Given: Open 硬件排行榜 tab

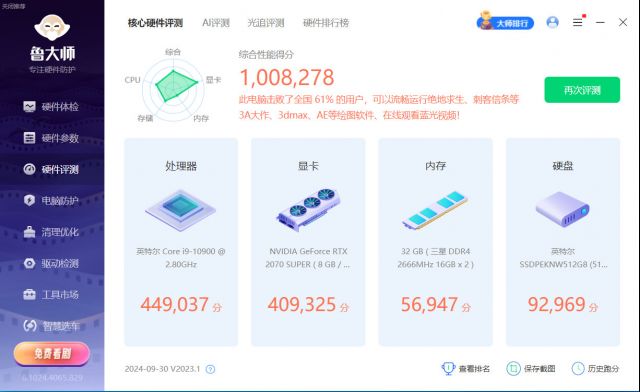Looking at the screenshot, I should 326,23.
